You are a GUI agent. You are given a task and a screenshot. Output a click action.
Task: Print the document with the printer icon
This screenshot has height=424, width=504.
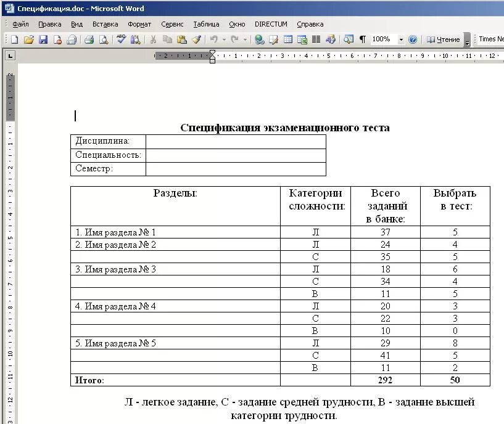point(89,39)
